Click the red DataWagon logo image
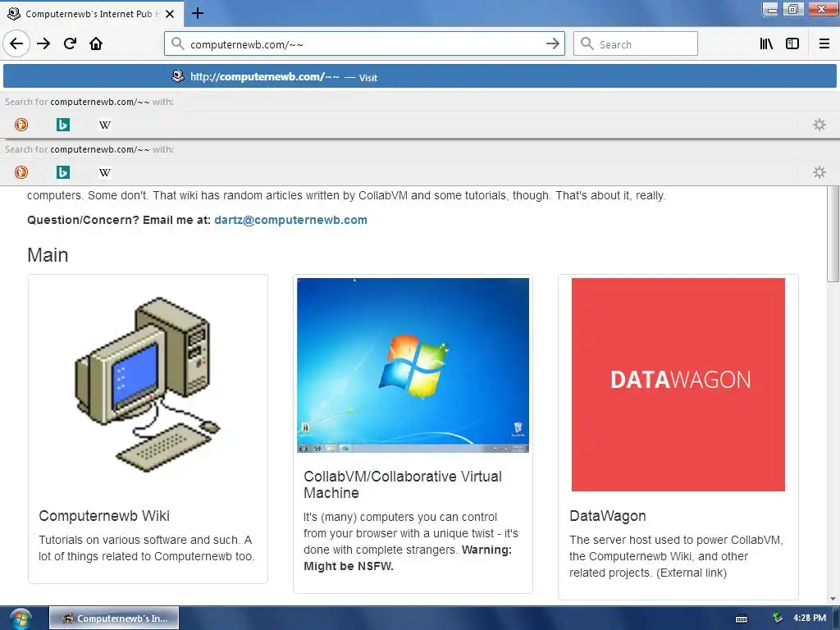 (x=678, y=384)
